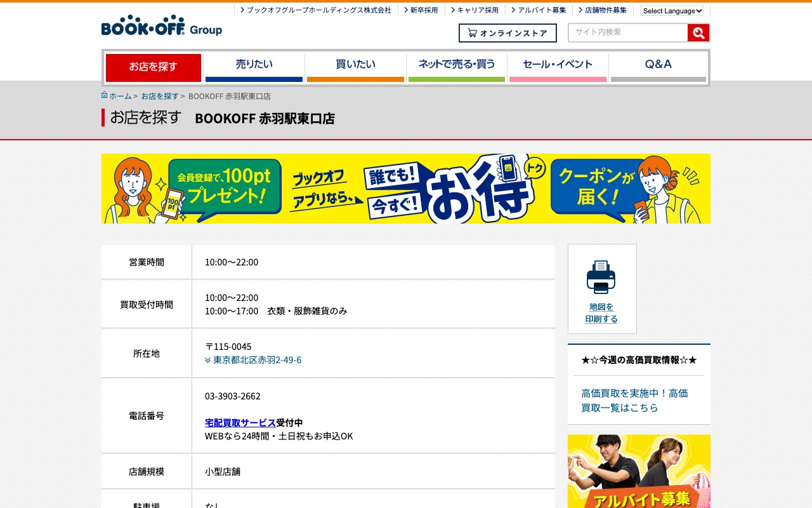Select the 買いたい navigation tab
812x508 pixels.
(x=355, y=68)
